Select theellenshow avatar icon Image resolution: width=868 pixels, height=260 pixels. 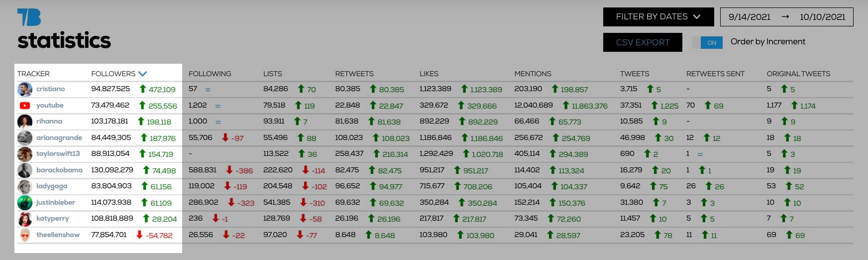25,235
